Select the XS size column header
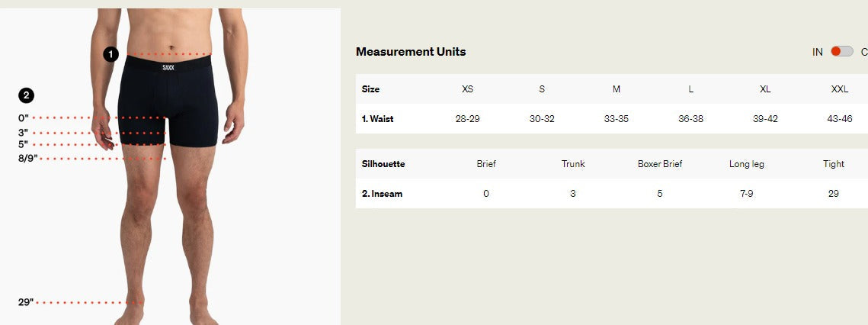The image size is (868, 325). coord(468,88)
